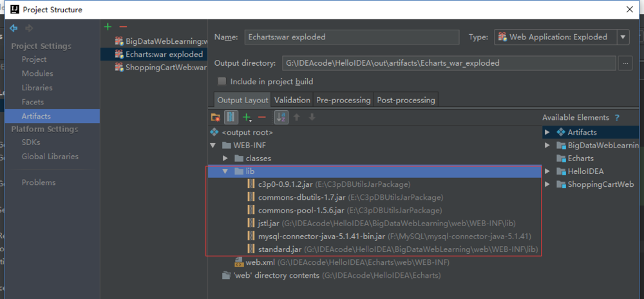Open Libraries settings page

tap(37, 88)
